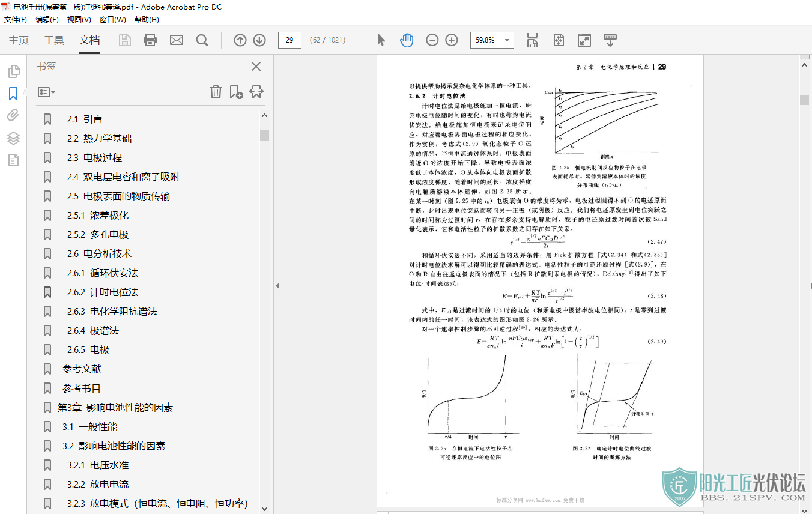Go to previous page arrow
Image resolution: width=812 pixels, height=514 pixels.
click(x=240, y=40)
